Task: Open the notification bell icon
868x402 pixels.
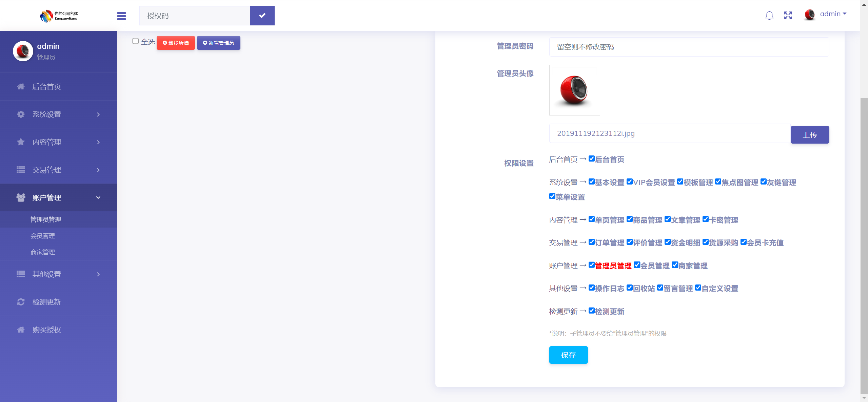Action: coord(769,16)
